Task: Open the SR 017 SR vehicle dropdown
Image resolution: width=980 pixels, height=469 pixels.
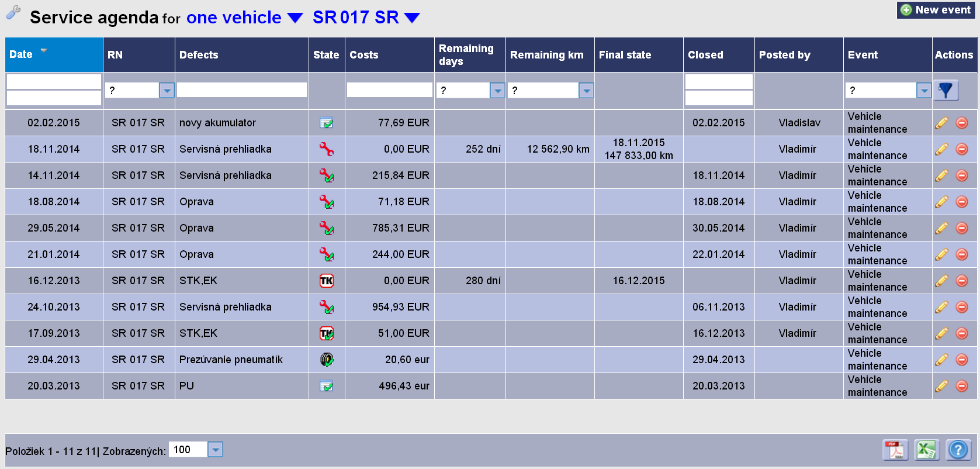Action: click(x=366, y=18)
